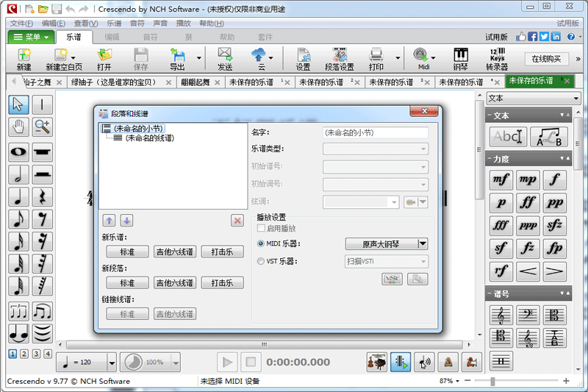Insert tablature TAB clef

point(555,338)
